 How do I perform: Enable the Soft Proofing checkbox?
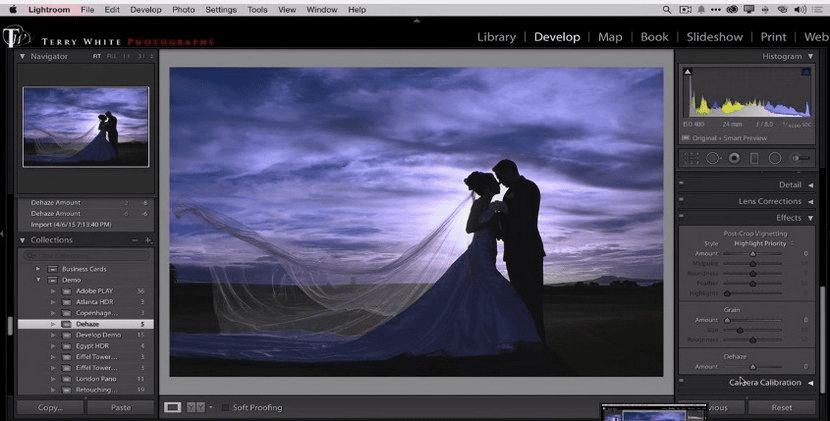point(225,407)
